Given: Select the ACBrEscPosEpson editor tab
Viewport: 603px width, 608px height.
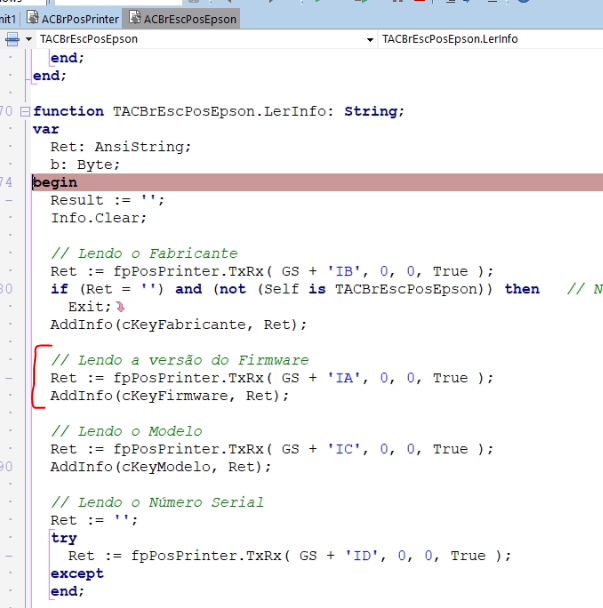Looking at the screenshot, I should pyautogui.click(x=181, y=19).
